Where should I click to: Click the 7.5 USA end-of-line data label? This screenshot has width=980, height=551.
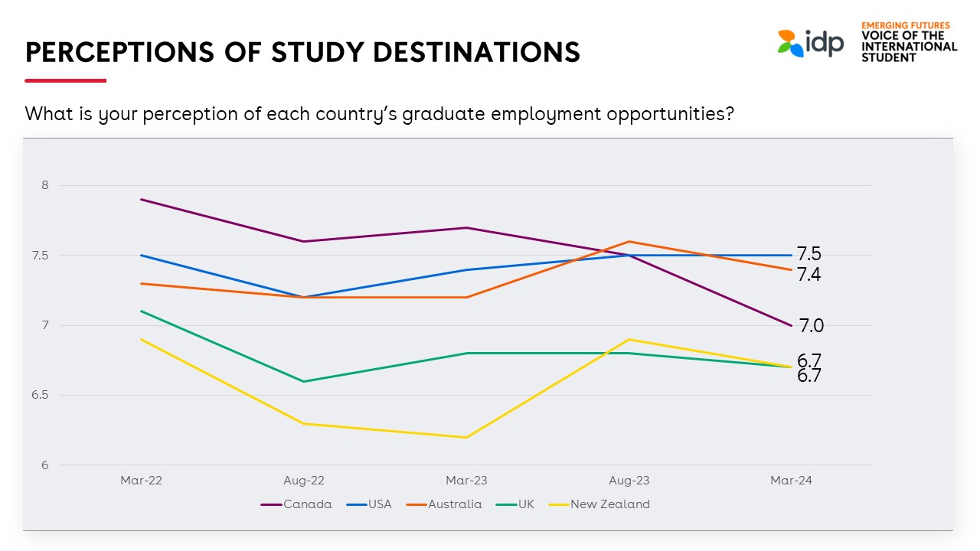click(x=808, y=255)
